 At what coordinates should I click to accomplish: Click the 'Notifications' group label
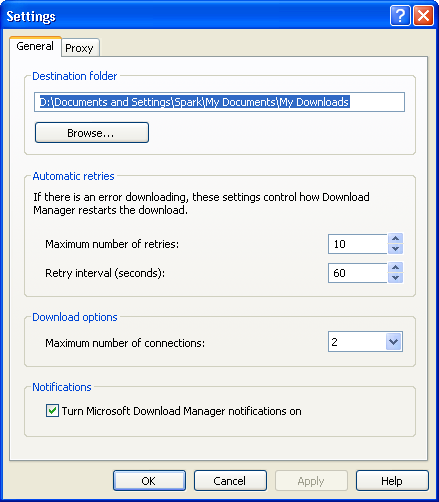(x=62, y=387)
